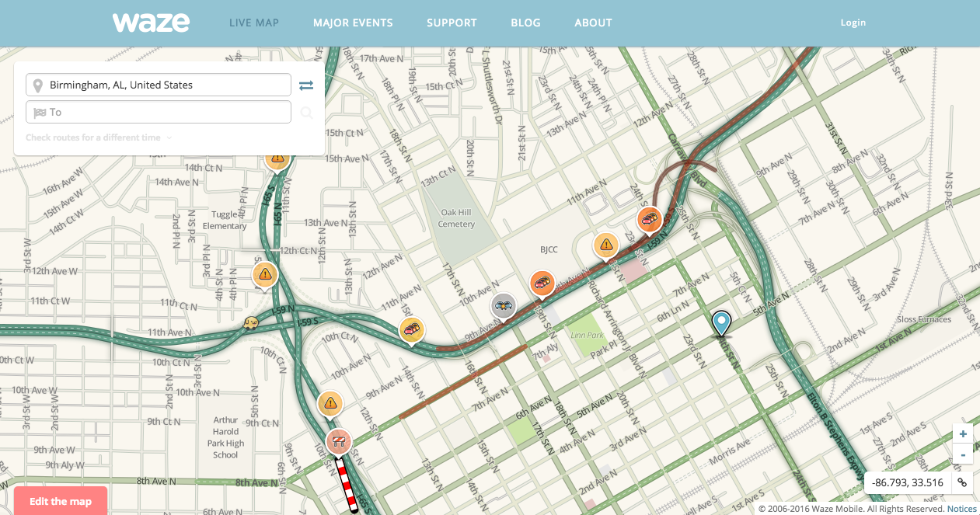Image resolution: width=980 pixels, height=515 pixels.
Task: Open the gray accident marker near 10th Ave N
Action: 504,305
